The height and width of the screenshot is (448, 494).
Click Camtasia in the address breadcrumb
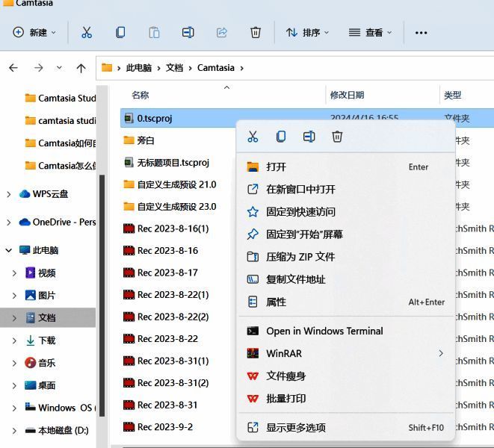(216, 68)
